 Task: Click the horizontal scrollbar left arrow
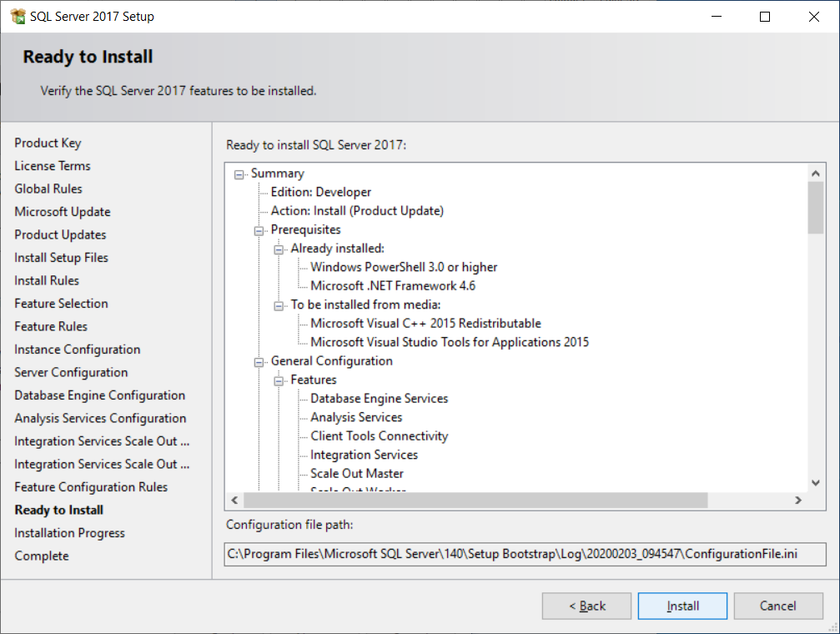(235, 501)
